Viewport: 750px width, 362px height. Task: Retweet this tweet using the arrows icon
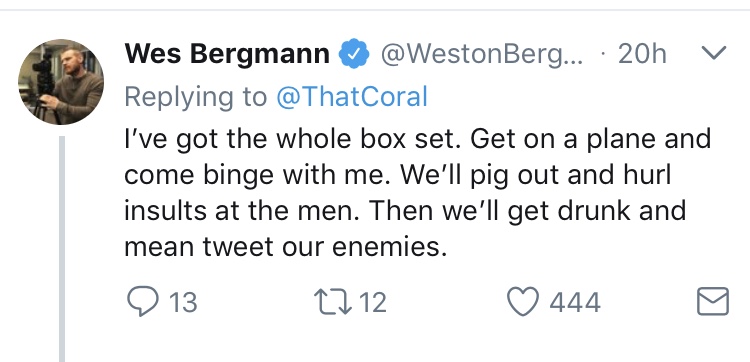point(332,302)
